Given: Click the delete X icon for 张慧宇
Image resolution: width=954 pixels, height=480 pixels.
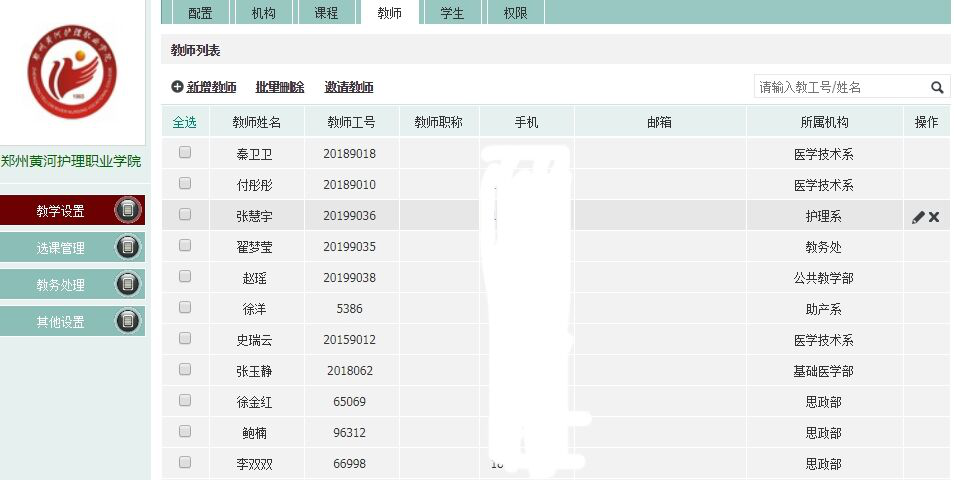Looking at the screenshot, I should pyautogui.click(x=934, y=217).
